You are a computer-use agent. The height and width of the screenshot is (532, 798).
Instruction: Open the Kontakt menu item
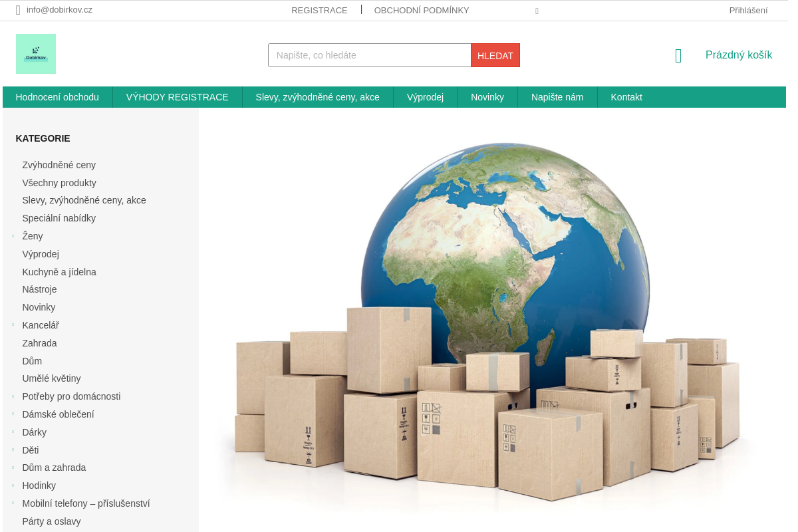coord(626,97)
